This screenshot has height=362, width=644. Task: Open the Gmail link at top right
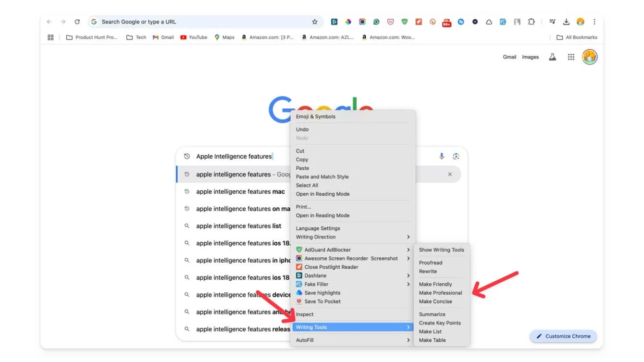tap(509, 57)
